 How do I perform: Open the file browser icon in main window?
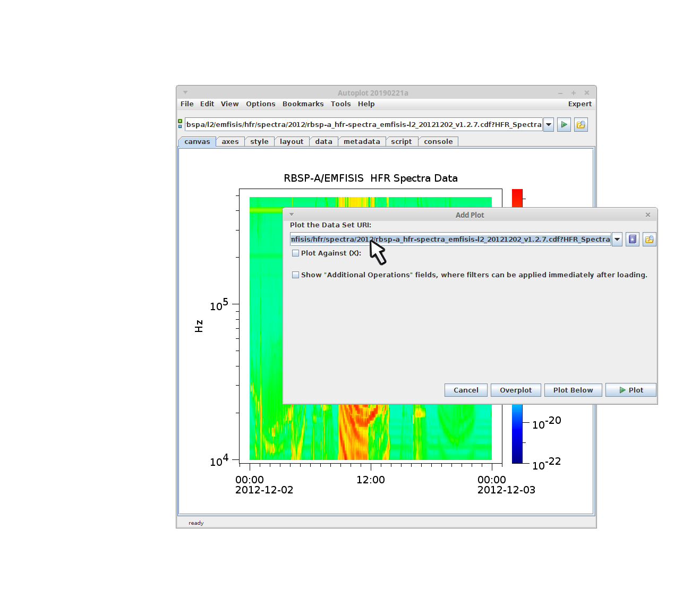click(x=581, y=125)
